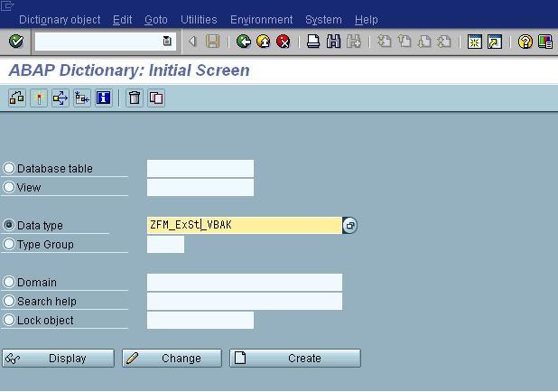Click the Customize Local Layout icon

tap(545, 42)
